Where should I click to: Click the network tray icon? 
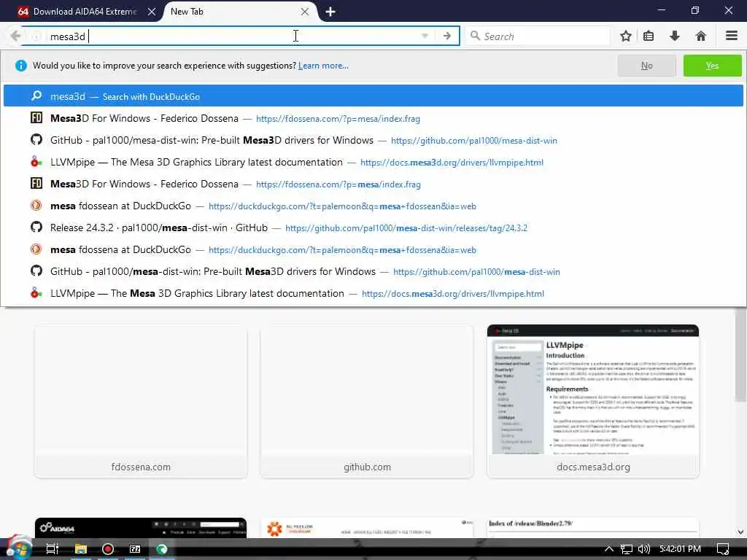627,549
